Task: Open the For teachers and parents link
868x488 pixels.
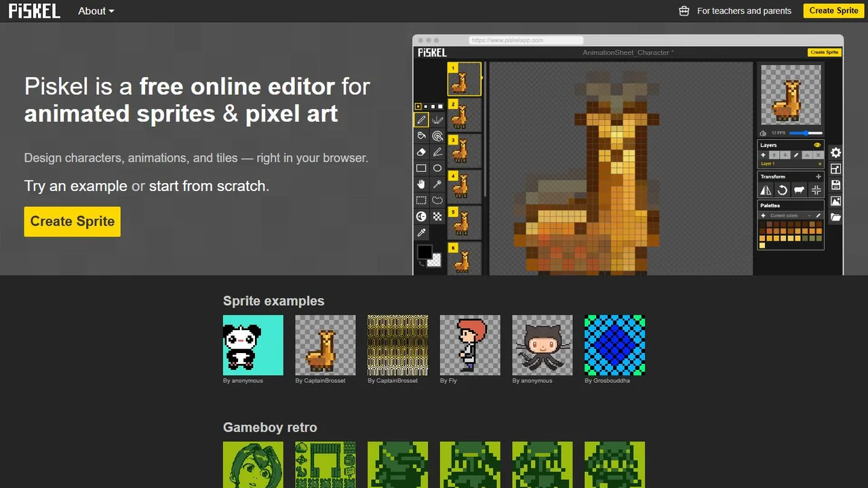Action: point(735,11)
